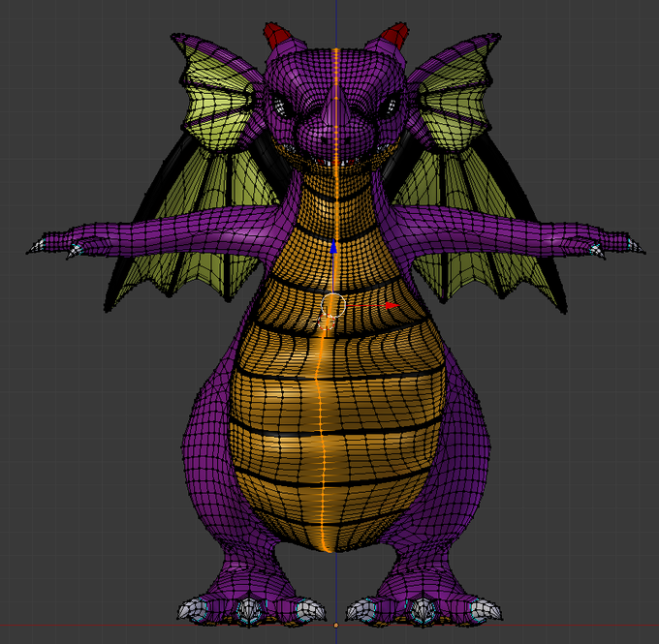Select the dragon's red horn on the right
The height and width of the screenshot is (644, 659).
point(394,35)
